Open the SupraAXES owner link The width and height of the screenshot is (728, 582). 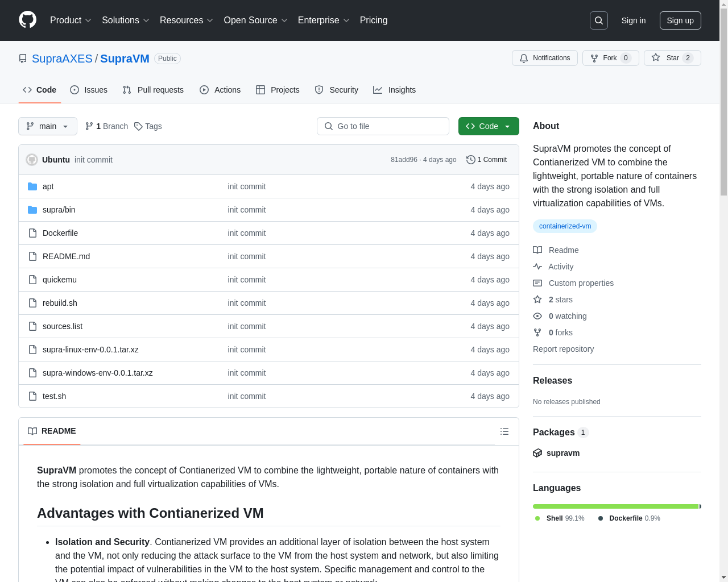[x=62, y=59]
